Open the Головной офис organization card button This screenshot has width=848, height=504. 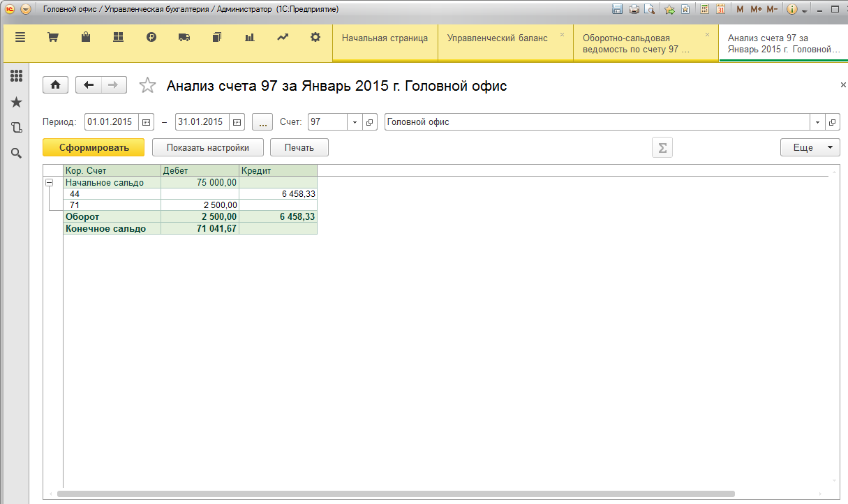832,122
